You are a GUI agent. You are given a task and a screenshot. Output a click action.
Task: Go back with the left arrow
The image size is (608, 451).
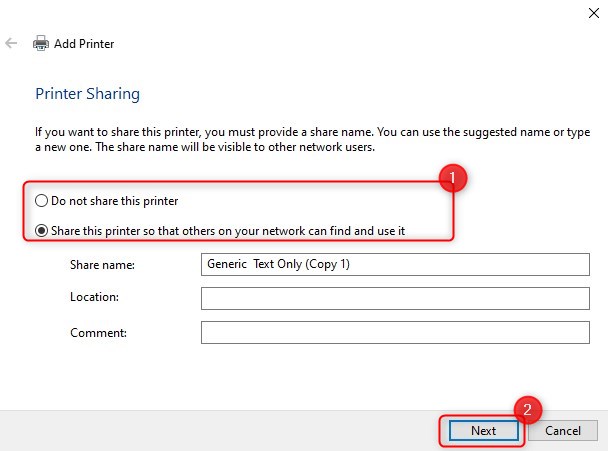click(x=11, y=43)
